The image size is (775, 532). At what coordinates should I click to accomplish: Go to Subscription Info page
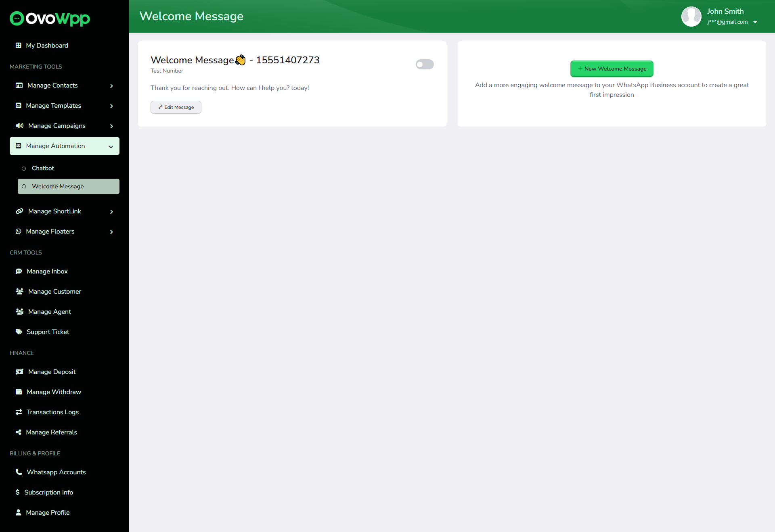(48, 492)
